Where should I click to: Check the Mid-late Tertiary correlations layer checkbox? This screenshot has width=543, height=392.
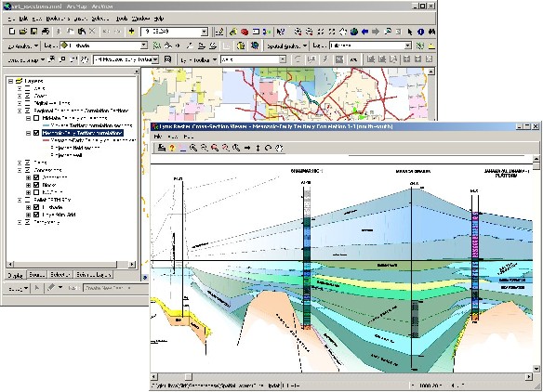click(x=36, y=118)
